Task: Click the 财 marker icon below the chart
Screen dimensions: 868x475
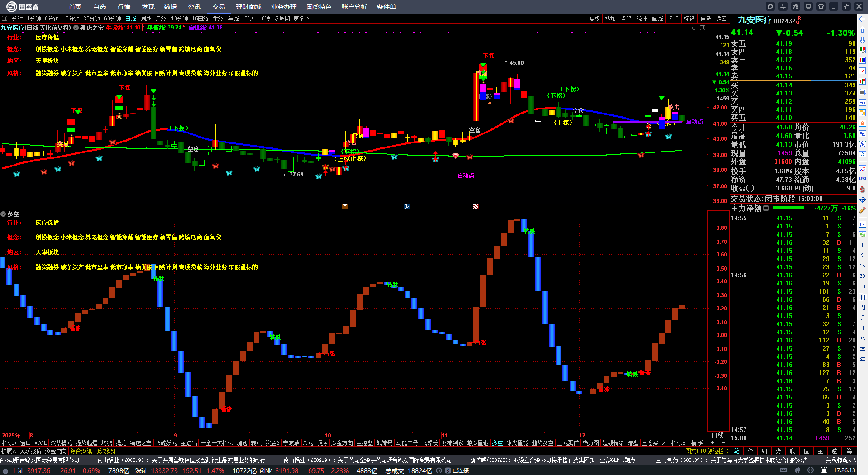Action: pos(407,207)
